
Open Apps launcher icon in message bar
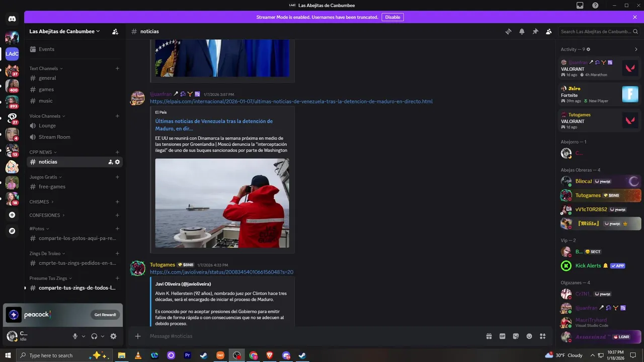click(x=543, y=336)
